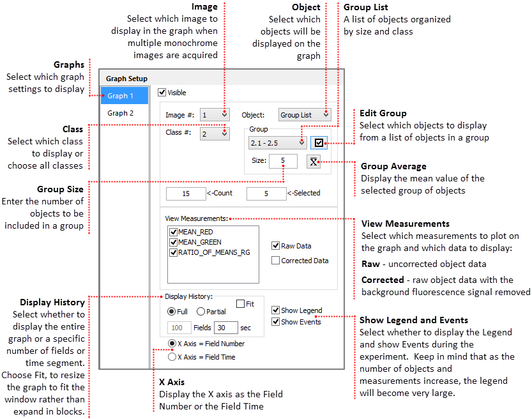
Task: Disable the MEAN_RED measurement
Action: point(173,231)
